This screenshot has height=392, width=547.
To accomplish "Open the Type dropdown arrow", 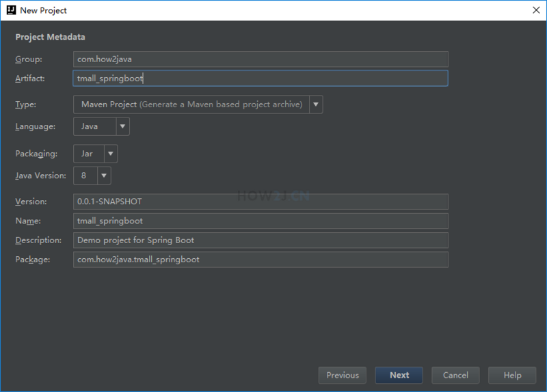I will [x=316, y=104].
